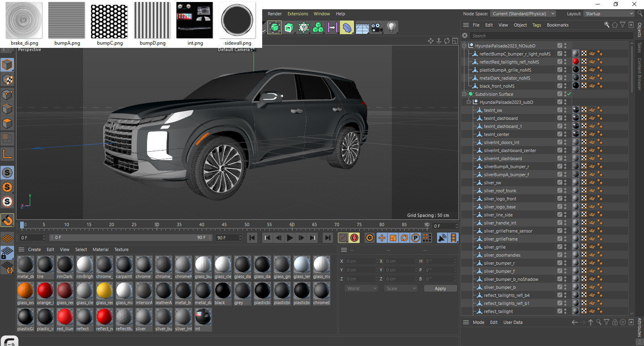
Task: Collapse HyundaiPalisade2023_NOsubD tree node
Action: (x=464, y=45)
